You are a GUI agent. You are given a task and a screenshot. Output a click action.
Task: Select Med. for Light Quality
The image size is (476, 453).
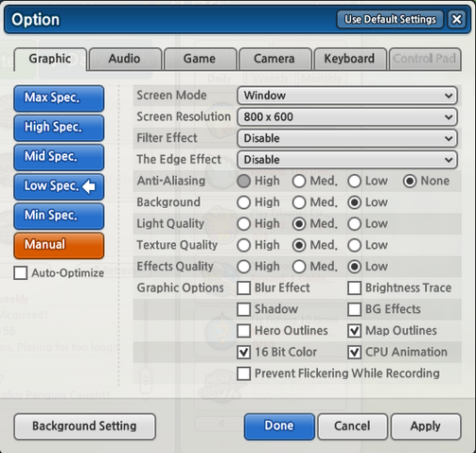[x=299, y=224]
